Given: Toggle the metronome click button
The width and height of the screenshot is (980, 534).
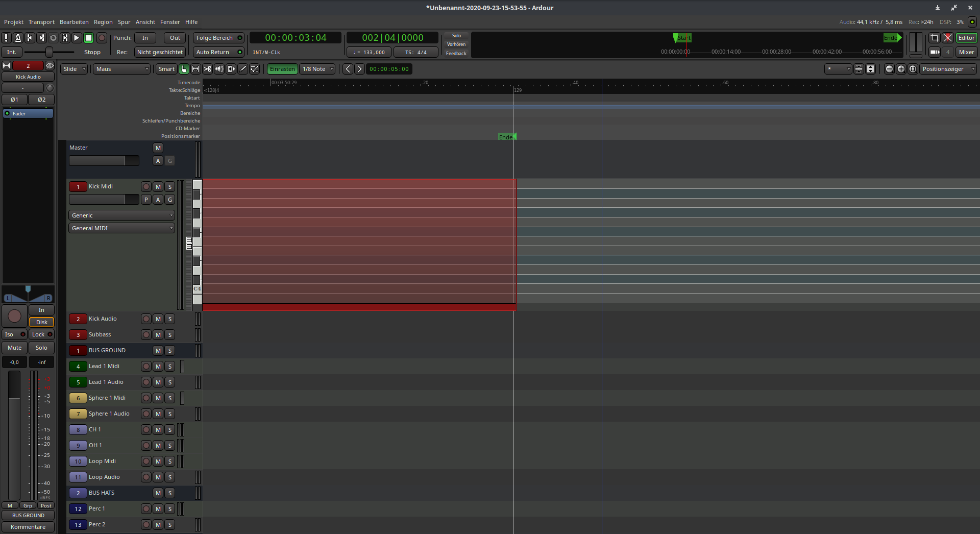Looking at the screenshot, I should 18,38.
